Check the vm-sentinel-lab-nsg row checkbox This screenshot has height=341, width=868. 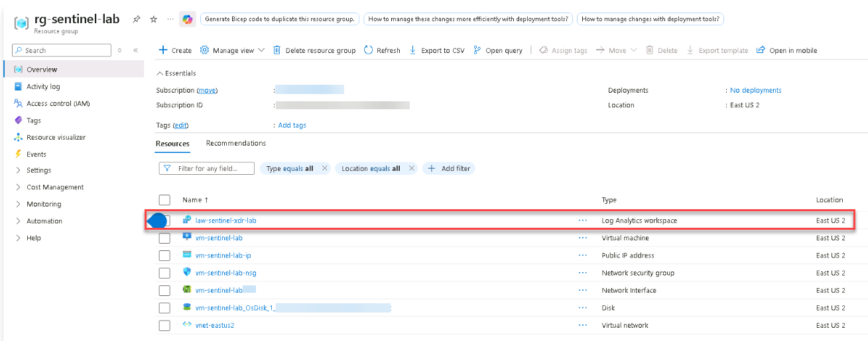coord(164,273)
